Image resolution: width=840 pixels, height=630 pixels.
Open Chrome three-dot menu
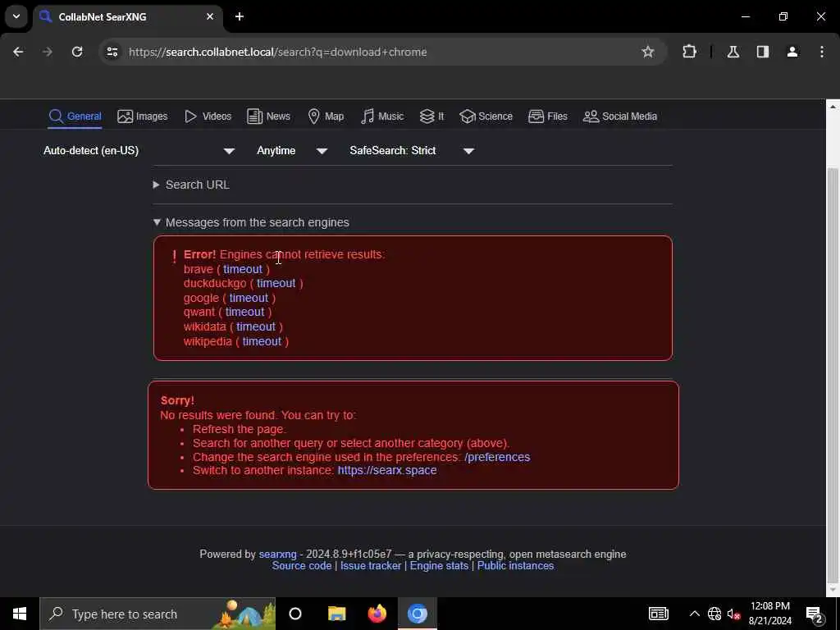[821, 52]
